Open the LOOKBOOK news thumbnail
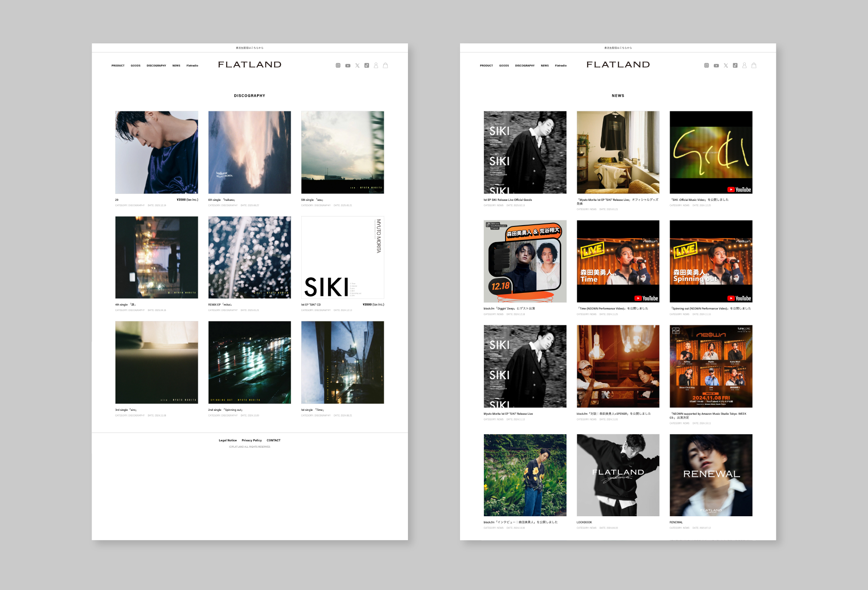Image resolution: width=868 pixels, height=590 pixels. point(618,475)
